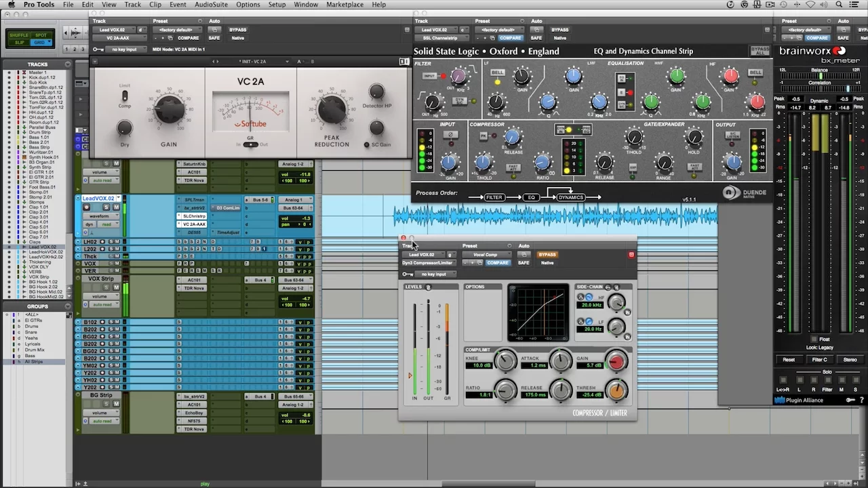Open the AudioSuite menu

point(211,5)
